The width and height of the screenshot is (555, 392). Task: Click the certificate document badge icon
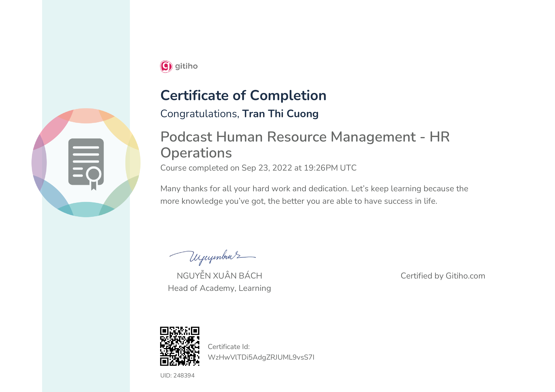[x=86, y=165]
